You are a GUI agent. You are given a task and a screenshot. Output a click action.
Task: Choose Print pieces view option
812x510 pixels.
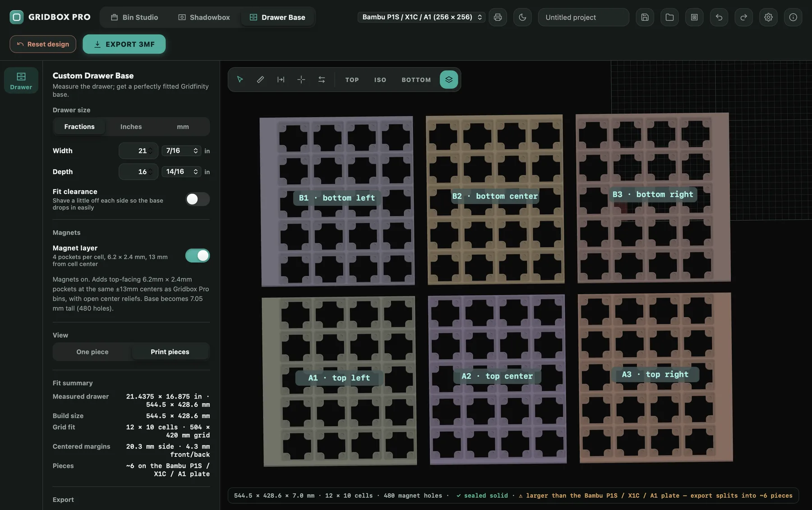[x=170, y=352]
